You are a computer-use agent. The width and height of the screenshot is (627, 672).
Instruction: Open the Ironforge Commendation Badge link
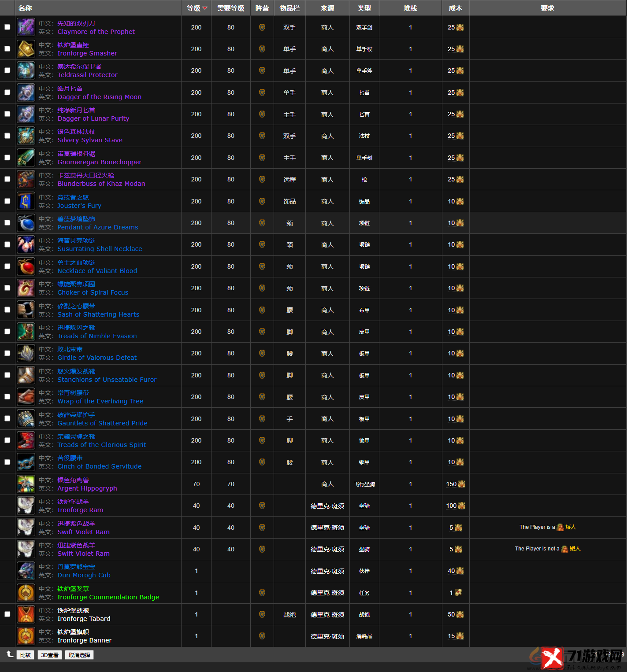[x=108, y=597]
